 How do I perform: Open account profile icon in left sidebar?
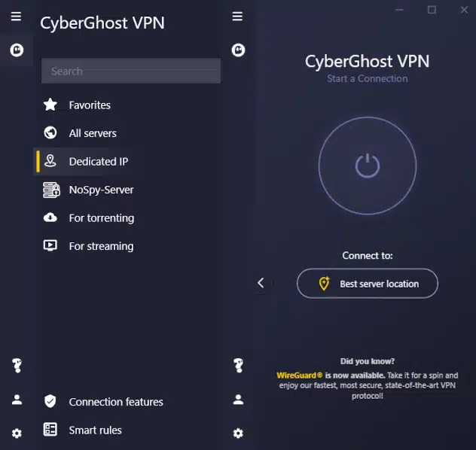click(x=17, y=400)
